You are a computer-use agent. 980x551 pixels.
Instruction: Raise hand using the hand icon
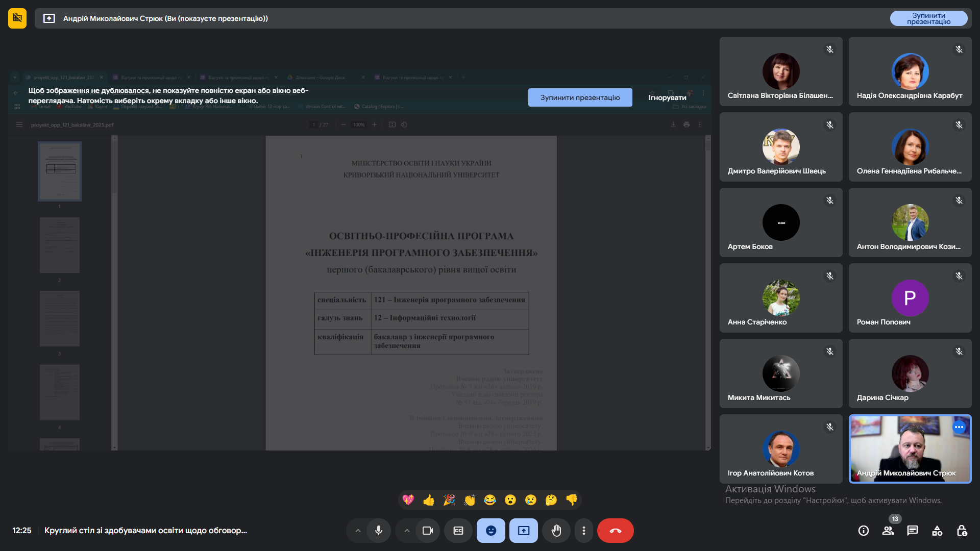point(556,531)
